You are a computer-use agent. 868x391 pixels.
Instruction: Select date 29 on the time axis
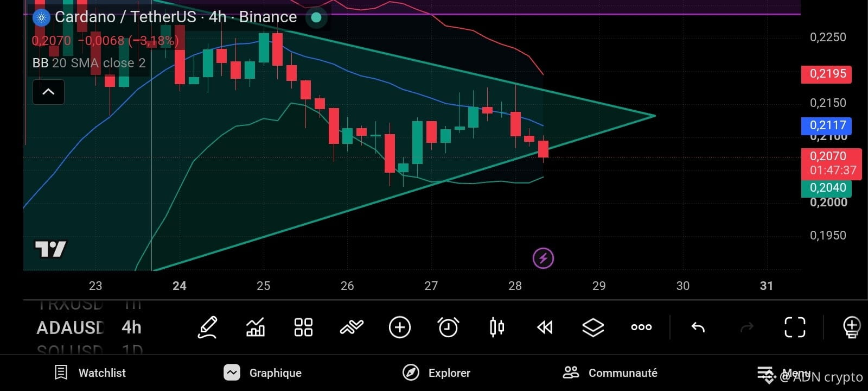pyautogui.click(x=599, y=286)
